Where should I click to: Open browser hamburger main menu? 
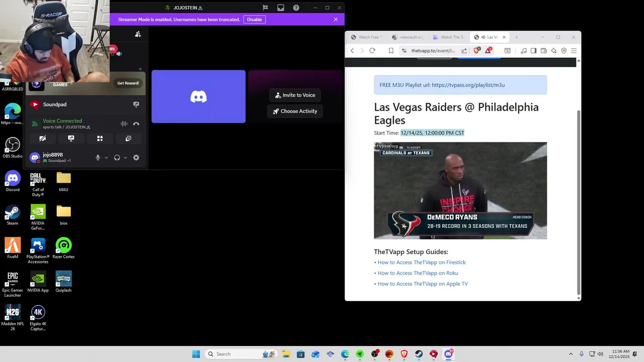(574, 51)
